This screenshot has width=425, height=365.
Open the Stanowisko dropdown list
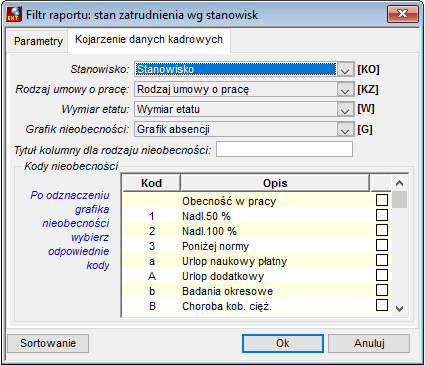click(345, 69)
